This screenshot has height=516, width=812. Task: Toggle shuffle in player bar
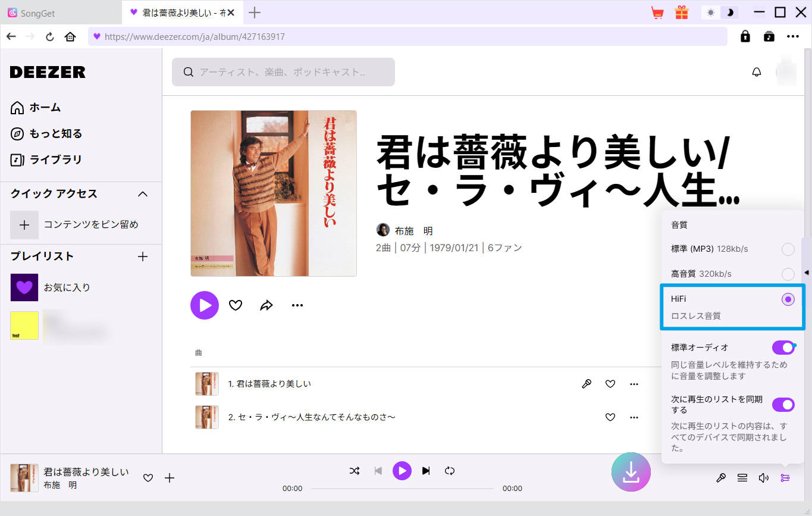355,471
